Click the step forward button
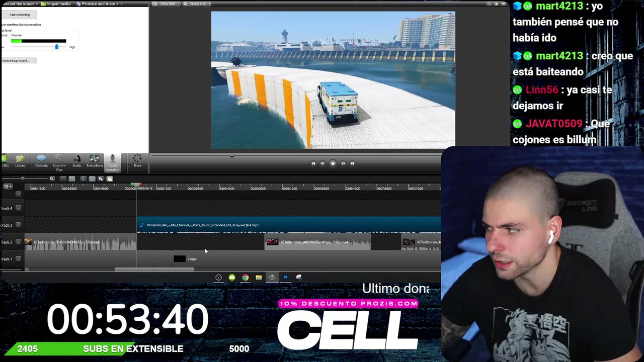 (343, 163)
